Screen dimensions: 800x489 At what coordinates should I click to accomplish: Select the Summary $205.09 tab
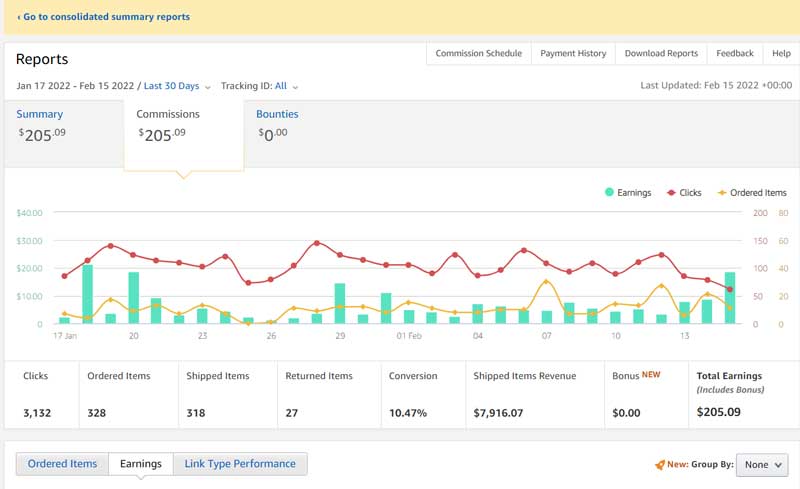(64, 133)
